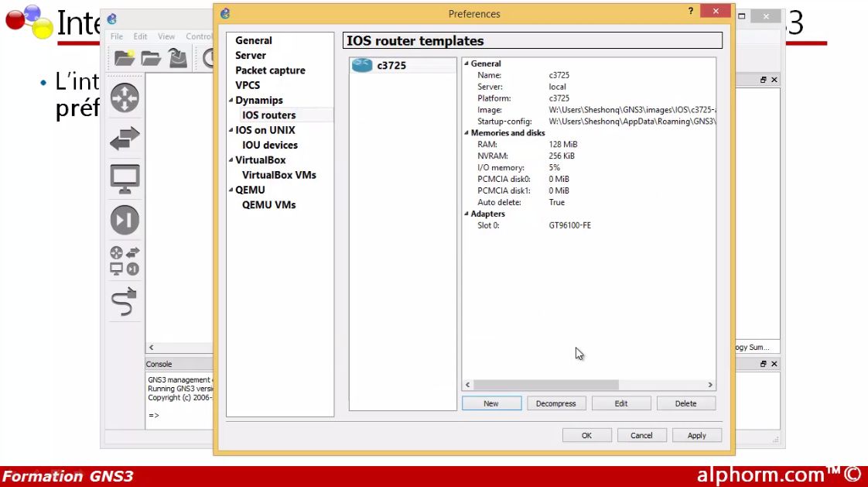Image resolution: width=868 pixels, height=487 pixels.
Task: Click the Console panel title
Action: click(159, 364)
